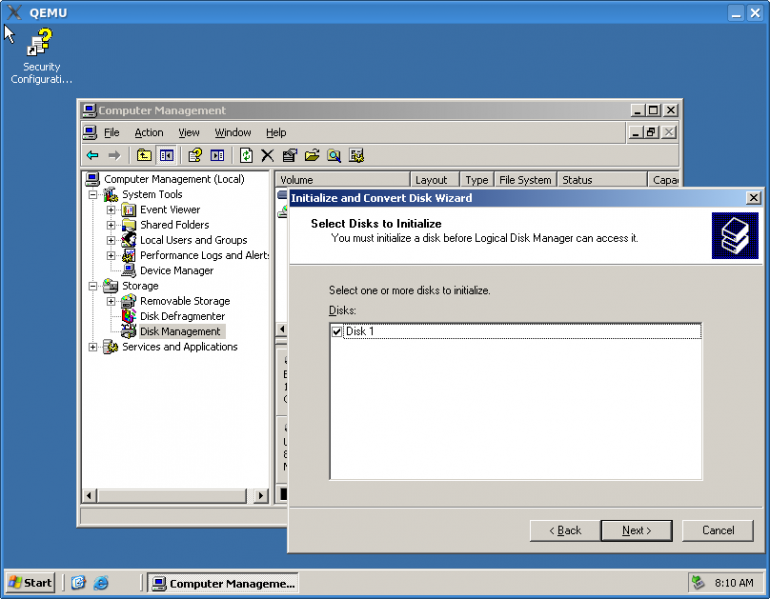
Task: Expand the Event Viewer tree node
Action: [111, 210]
